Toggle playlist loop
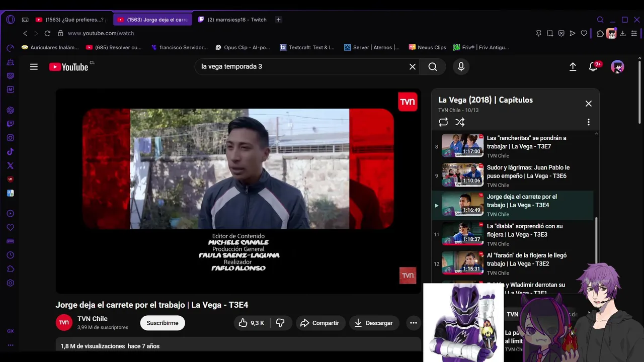 coord(443,122)
